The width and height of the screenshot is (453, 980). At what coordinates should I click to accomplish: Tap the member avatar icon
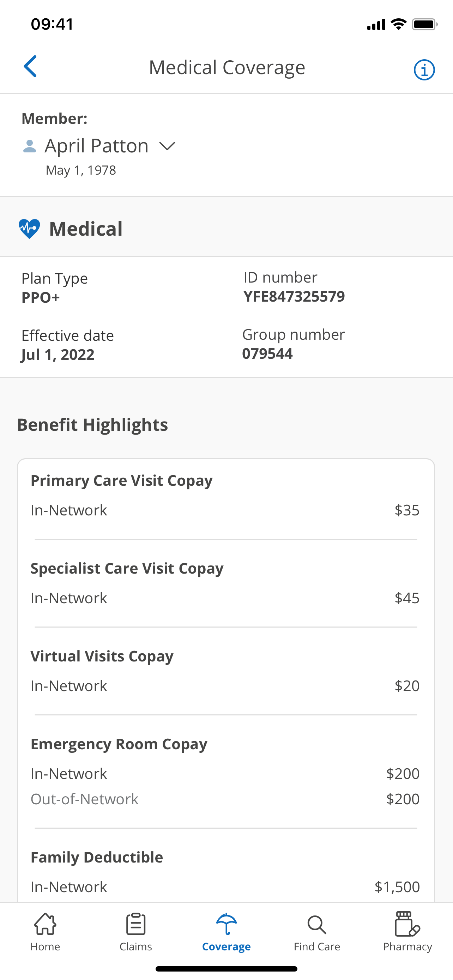[x=30, y=146]
